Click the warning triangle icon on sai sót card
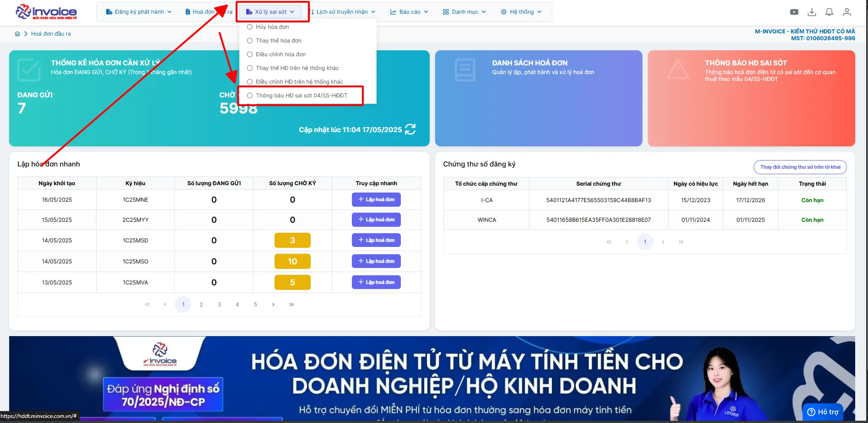The image size is (868, 423). [678, 70]
